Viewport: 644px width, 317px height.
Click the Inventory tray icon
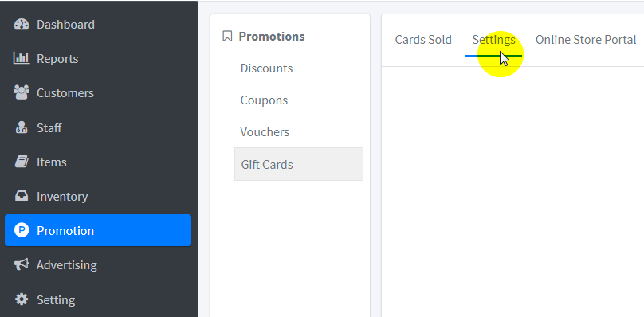22,196
